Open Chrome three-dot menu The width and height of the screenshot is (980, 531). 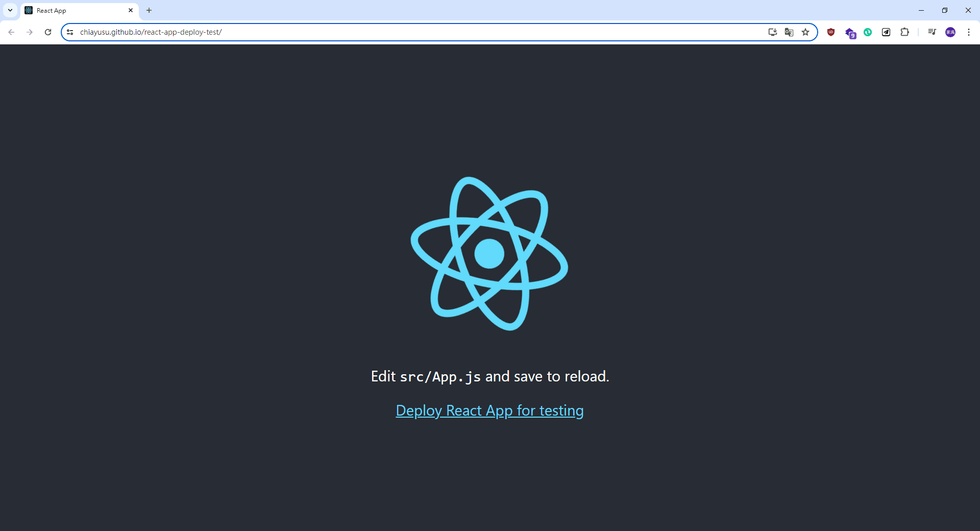[969, 32]
